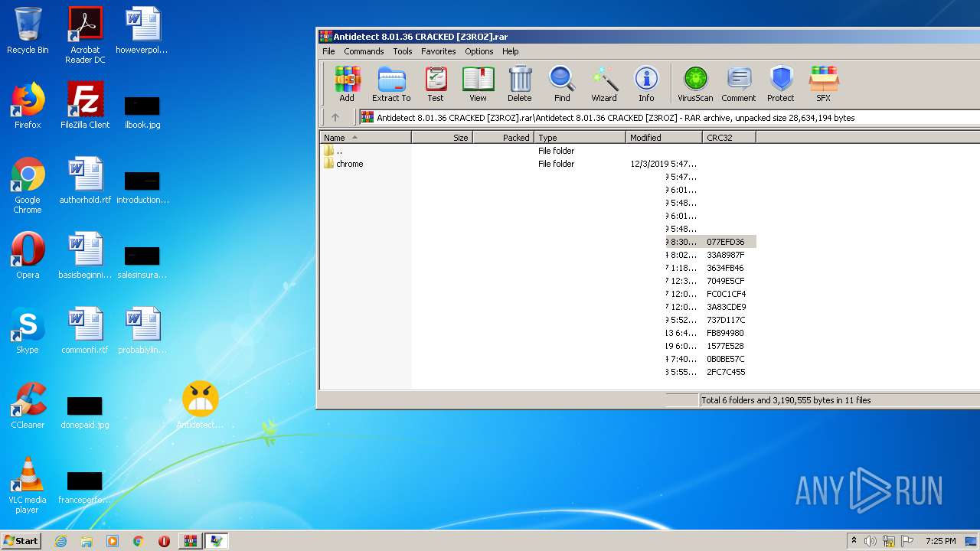Select the Google Chrome desktop icon
The width and height of the screenshot is (980, 551).
[x=28, y=185]
